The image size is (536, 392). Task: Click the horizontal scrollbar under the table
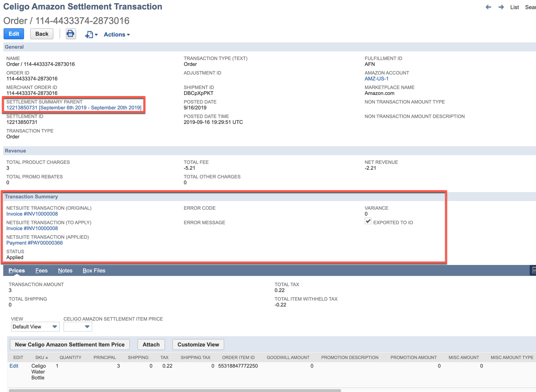175,390
